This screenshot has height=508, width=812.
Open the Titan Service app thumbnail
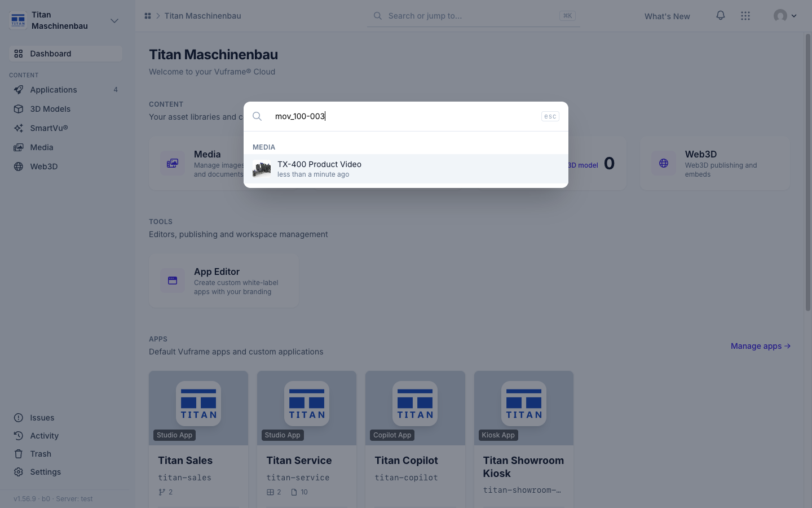coord(307,408)
